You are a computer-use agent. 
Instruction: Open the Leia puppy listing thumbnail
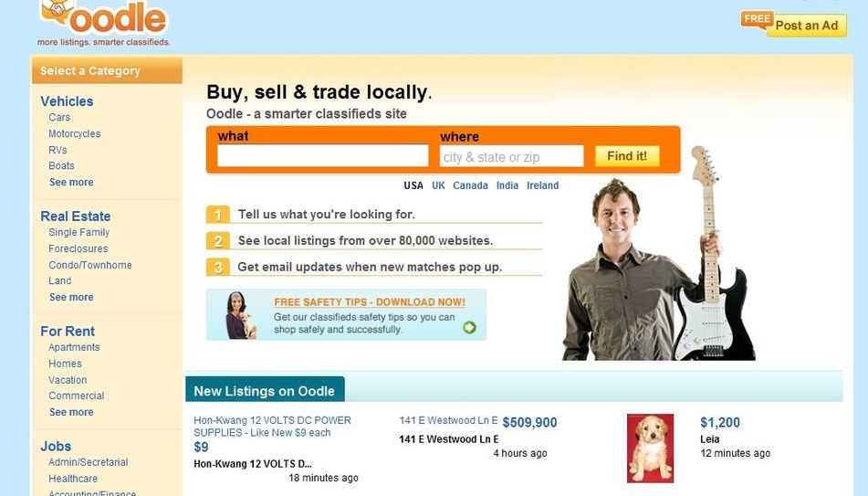click(651, 449)
